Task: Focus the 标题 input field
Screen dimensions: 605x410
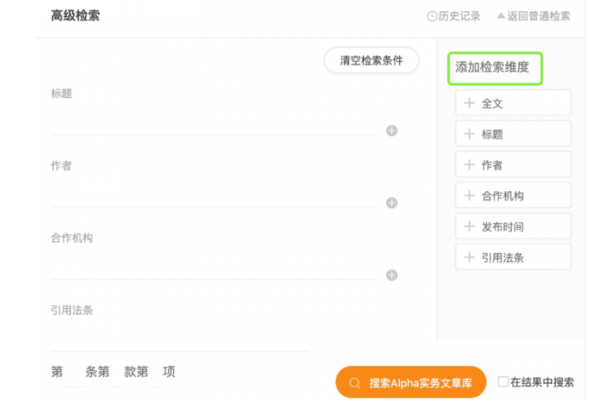Action: [213, 124]
